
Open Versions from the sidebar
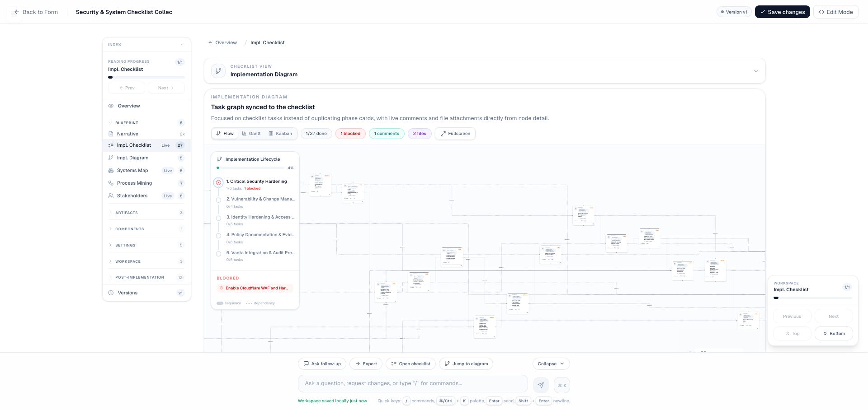coord(127,293)
